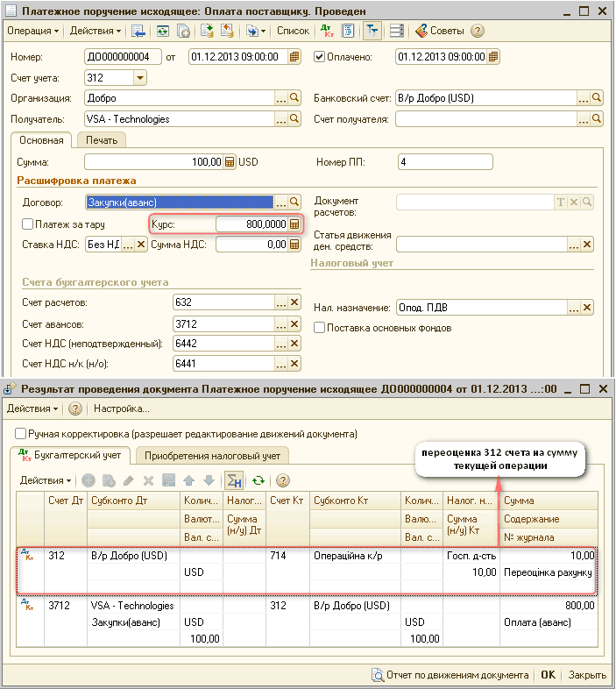Image resolution: width=616 pixels, height=689 pixels.
Task: Switch to the Печать tab
Action: [101, 139]
